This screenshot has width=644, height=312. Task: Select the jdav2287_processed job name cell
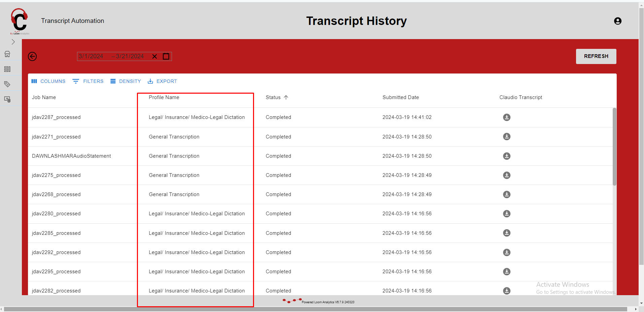point(56,117)
